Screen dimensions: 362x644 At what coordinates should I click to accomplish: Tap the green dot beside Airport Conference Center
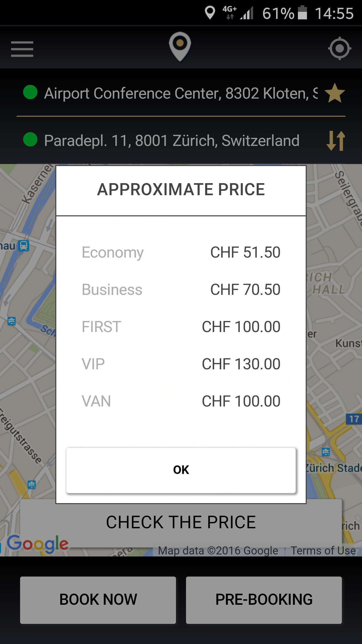(30, 92)
